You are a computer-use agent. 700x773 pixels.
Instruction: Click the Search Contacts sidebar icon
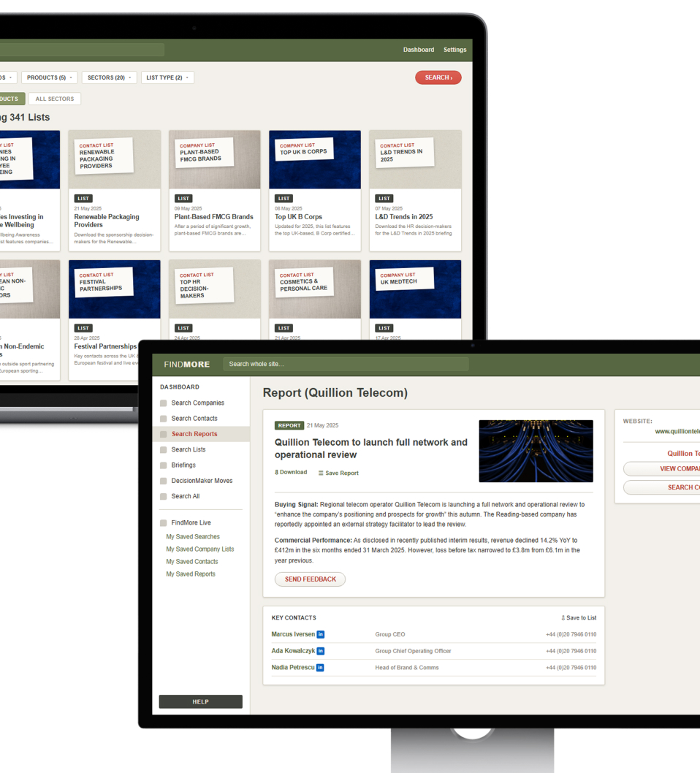pyautogui.click(x=163, y=419)
